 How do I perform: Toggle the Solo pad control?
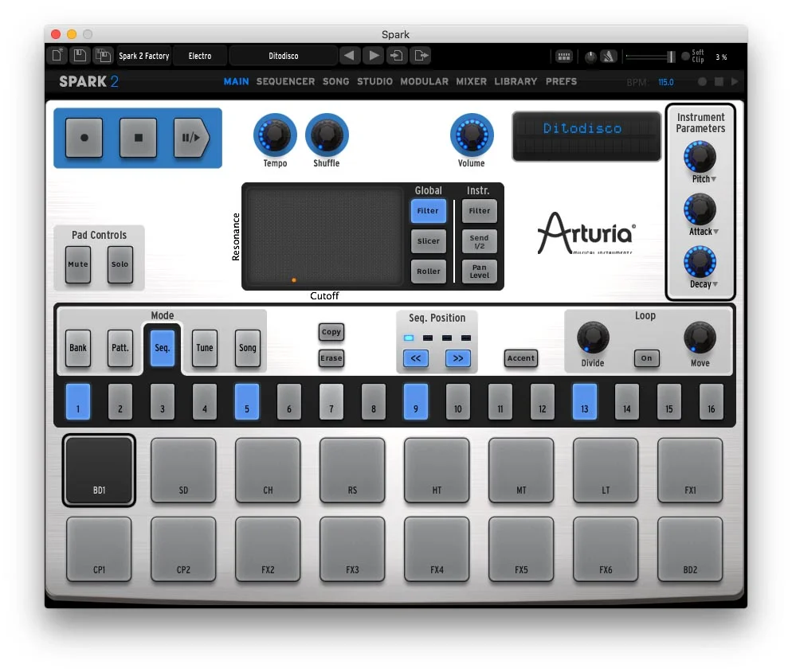click(120, 264)
